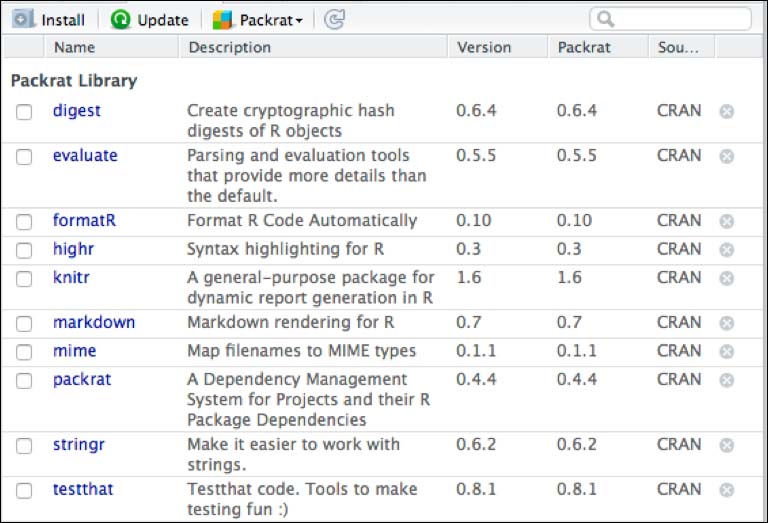Check the stringr package checkbox
The width and height of the screenshot is (768, 523).
pyautogui.click(x=24, y=446)
